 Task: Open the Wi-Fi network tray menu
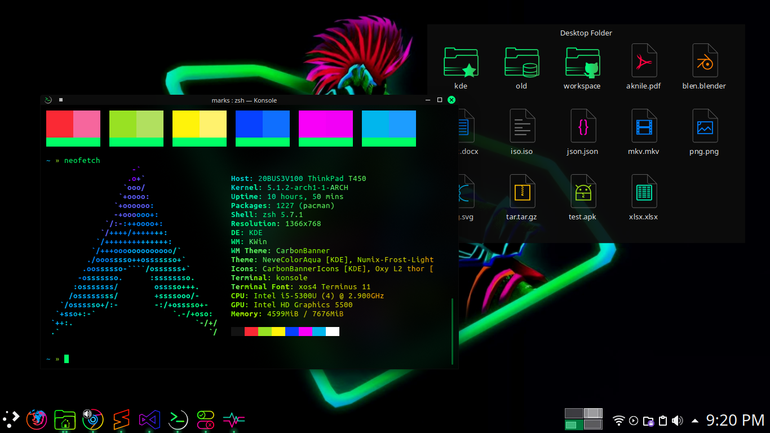(x=619, y=420)
